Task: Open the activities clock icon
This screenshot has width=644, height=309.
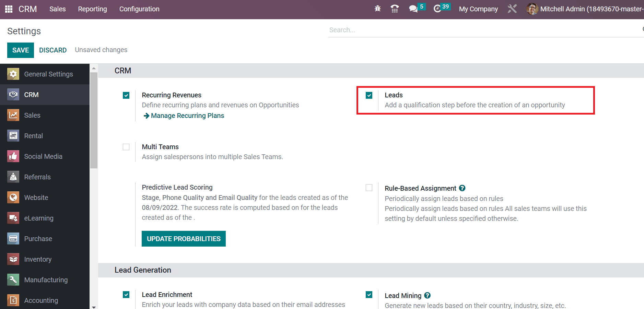Action: [437, 9]
